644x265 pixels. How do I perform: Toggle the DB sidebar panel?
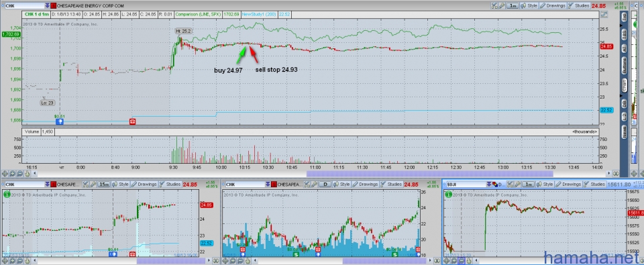pyautogui.click(x=625, y=103)
